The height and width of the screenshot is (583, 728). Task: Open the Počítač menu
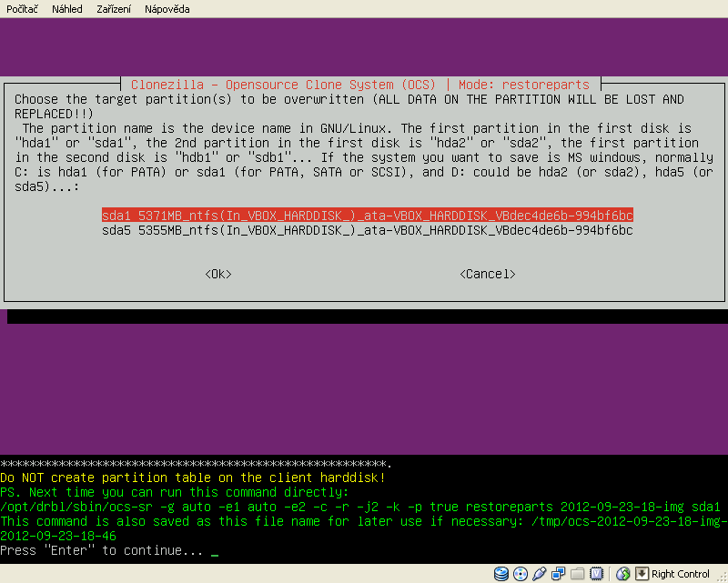pyautogui.click(x=23, y=9)
